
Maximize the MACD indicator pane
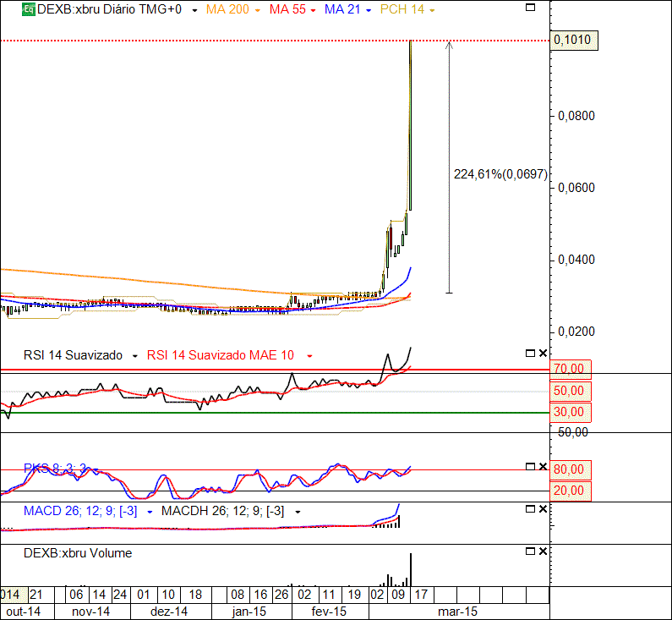[x=530, y=509]
